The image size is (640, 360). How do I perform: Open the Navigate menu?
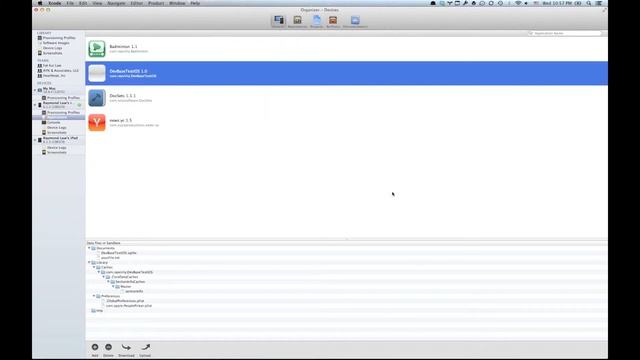tap(116, 3)
